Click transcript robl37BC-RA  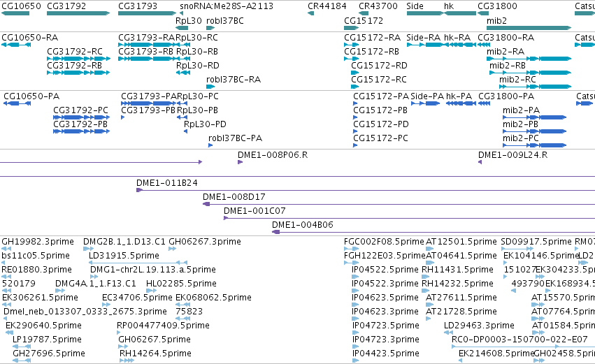pos(234,80)
